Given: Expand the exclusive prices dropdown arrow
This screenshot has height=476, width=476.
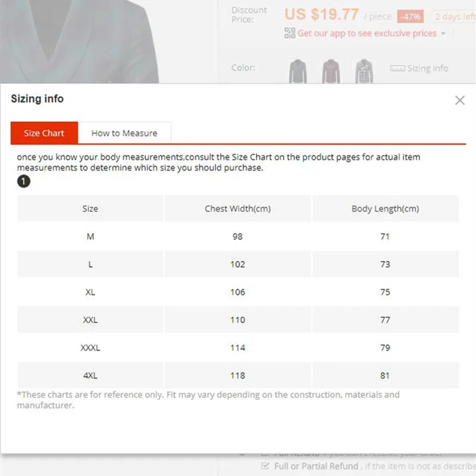Looking at the screenshot, I should point(443,33).
